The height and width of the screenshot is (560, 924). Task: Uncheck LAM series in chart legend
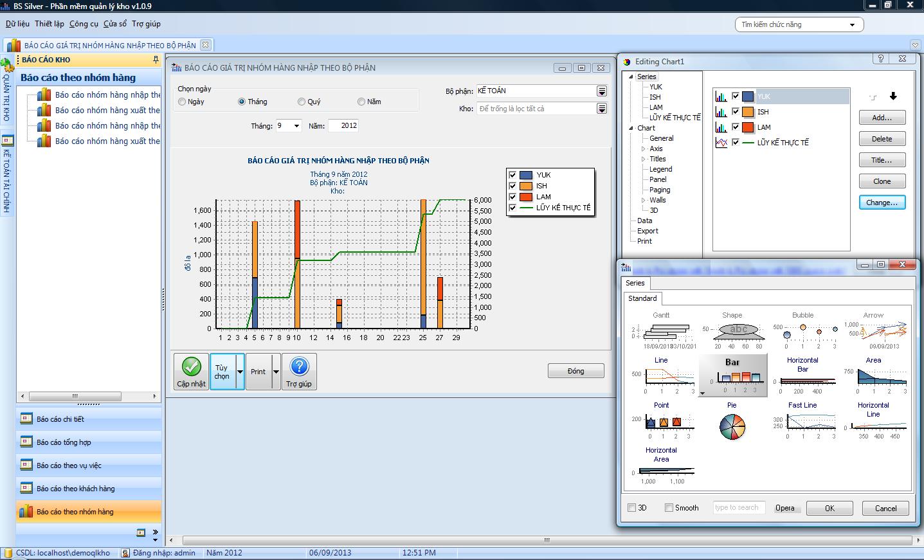click(x=512, y=197)
